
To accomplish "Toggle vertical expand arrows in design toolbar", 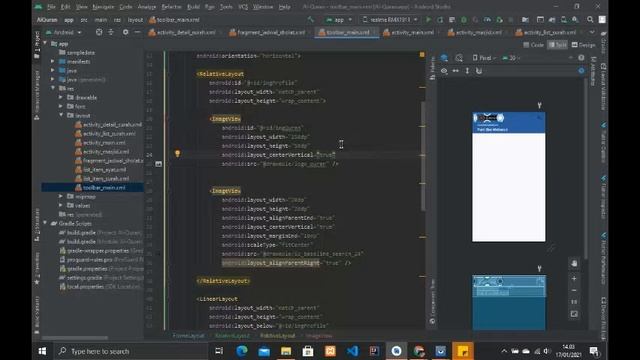I will coord(467,71).
